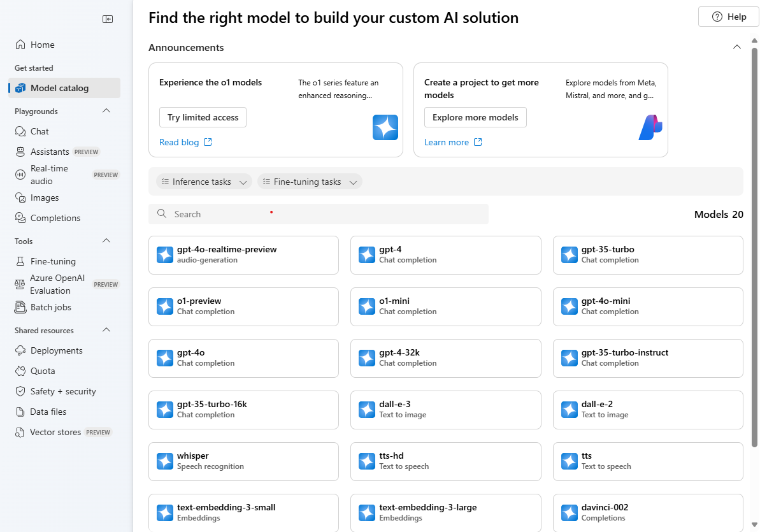This screenshot has height=532, width=767.
Task: Collapse the Shared resources sidebar section
Action: (x=106, y=330)
